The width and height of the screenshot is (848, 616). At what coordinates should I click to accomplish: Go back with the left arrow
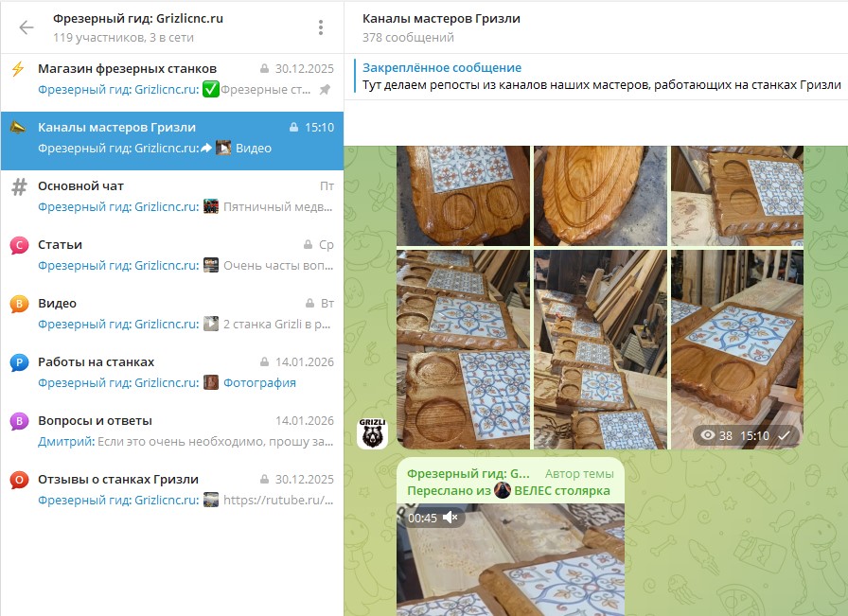pyautogui.click(x=26, y=27)
